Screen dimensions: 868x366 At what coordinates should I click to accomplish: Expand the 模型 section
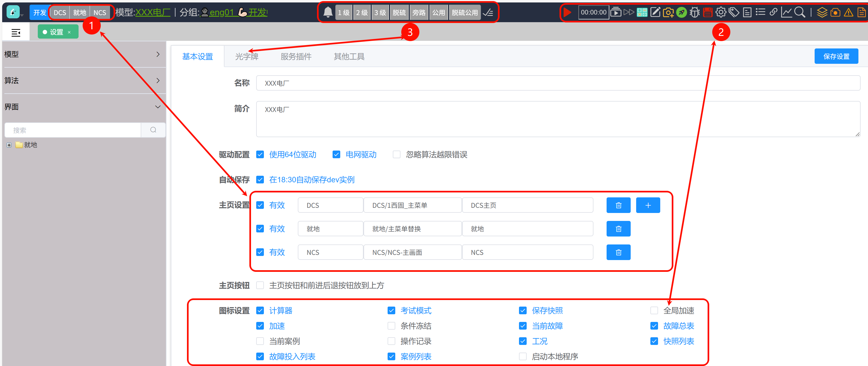[84, 54]
